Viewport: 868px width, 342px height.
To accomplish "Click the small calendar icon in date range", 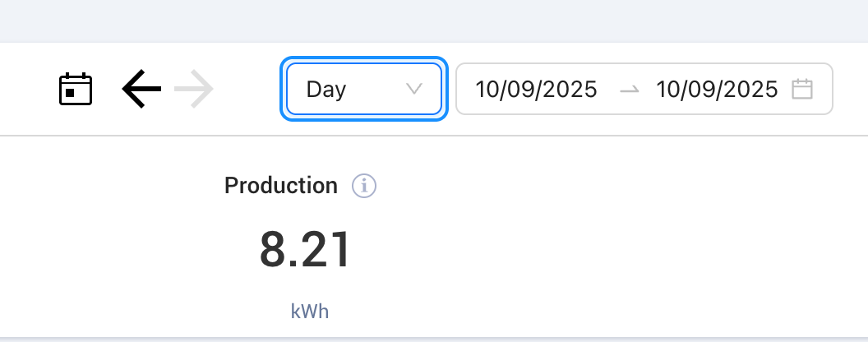I will 802,89.
